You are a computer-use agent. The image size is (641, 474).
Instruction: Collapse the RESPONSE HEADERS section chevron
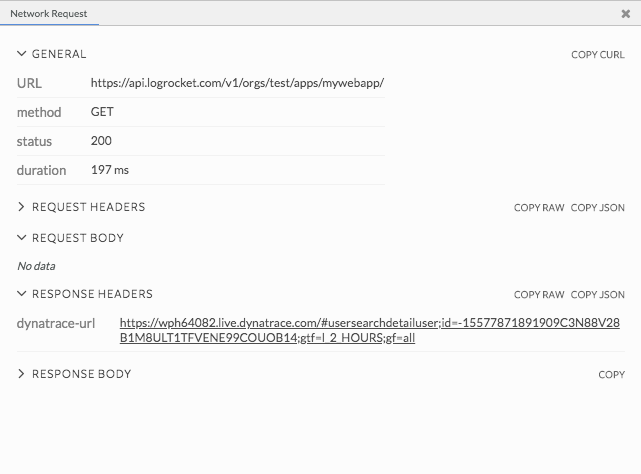tap(22, 294)
